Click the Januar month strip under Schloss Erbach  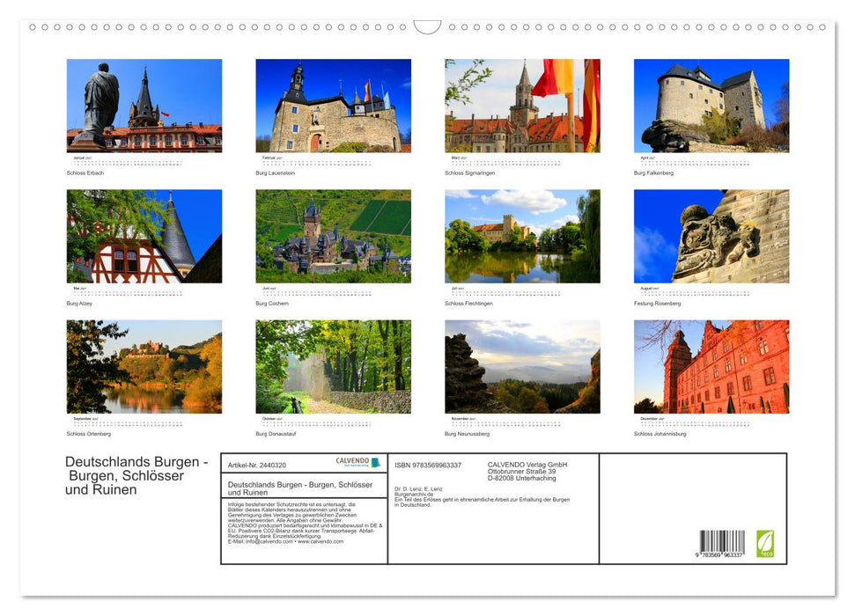[129, 161]
